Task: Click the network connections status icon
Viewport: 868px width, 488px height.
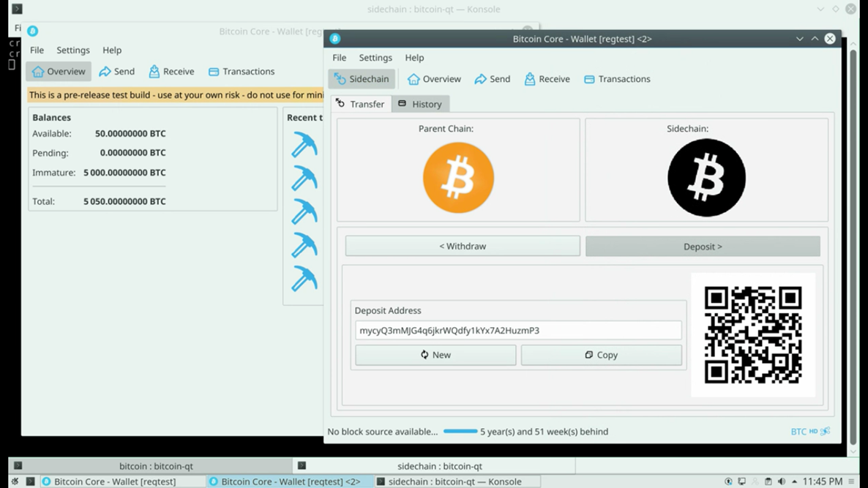Action: tap(826, 431)
